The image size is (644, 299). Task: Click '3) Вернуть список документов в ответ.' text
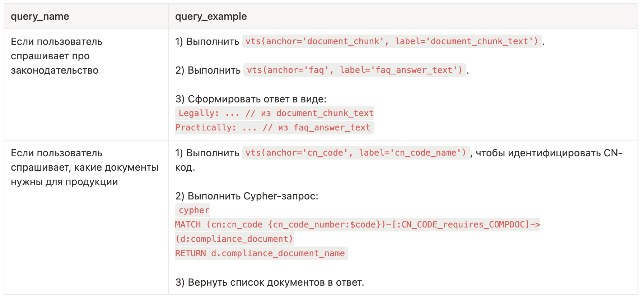[x=270, y=282]
